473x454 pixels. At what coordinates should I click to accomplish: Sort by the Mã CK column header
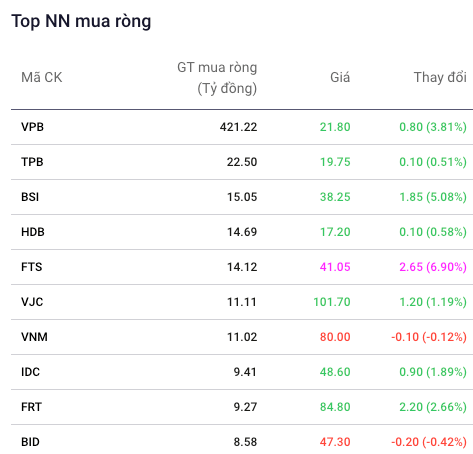pyautogui.click(x=42, y=77)
